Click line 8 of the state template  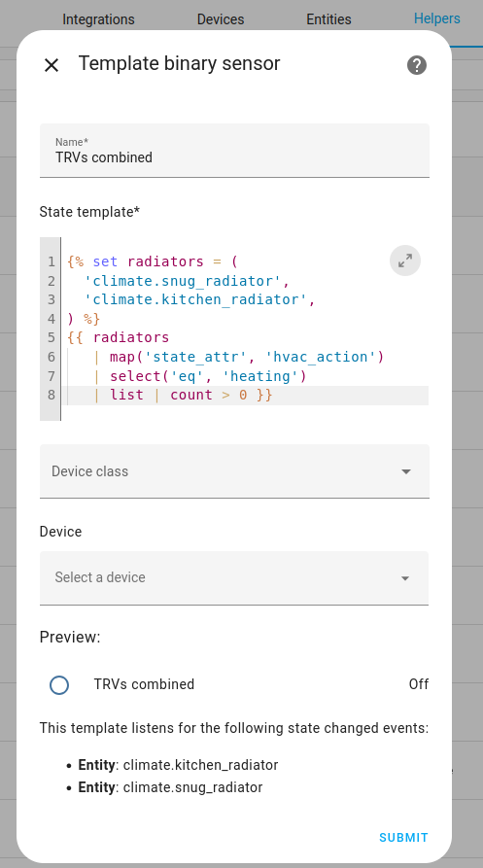coord(245,396)
